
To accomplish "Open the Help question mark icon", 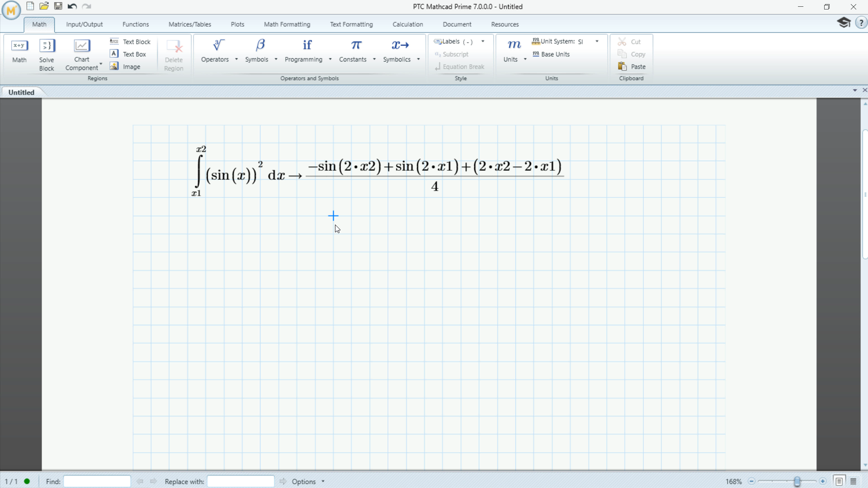I will click(861, 23).
